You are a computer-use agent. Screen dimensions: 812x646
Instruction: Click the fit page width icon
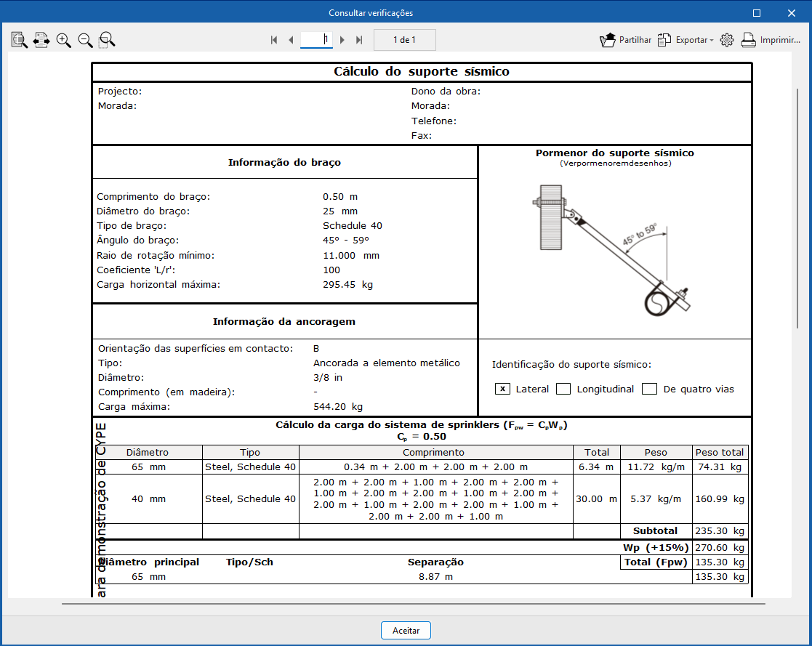41,40
